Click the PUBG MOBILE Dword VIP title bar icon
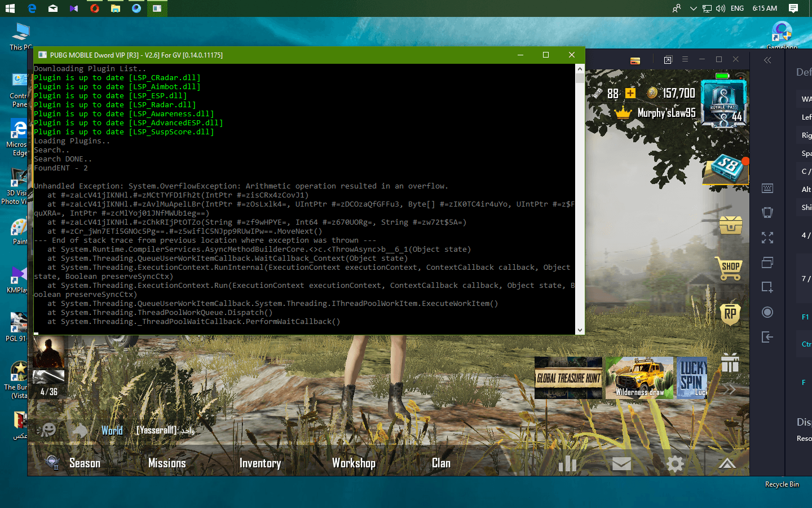812x508 pixels. [42, 55]
